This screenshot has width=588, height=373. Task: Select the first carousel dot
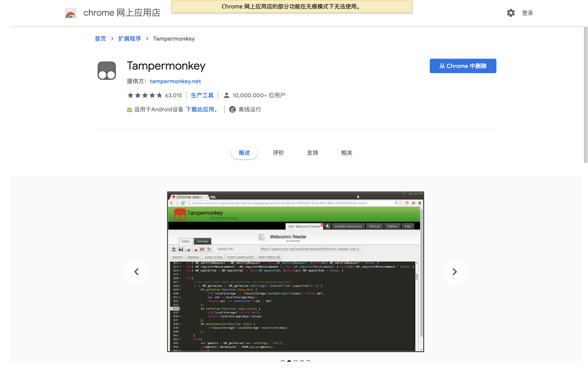(x=283, y=361)
